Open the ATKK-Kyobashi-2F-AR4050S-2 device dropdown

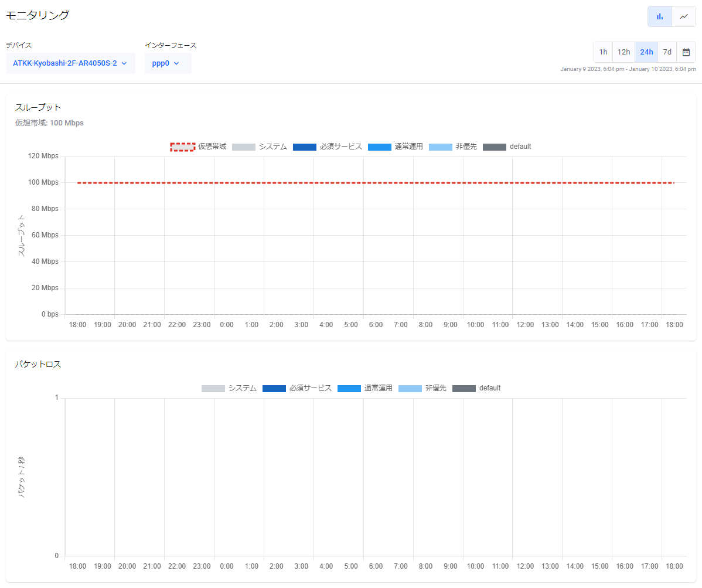[70, 63]
